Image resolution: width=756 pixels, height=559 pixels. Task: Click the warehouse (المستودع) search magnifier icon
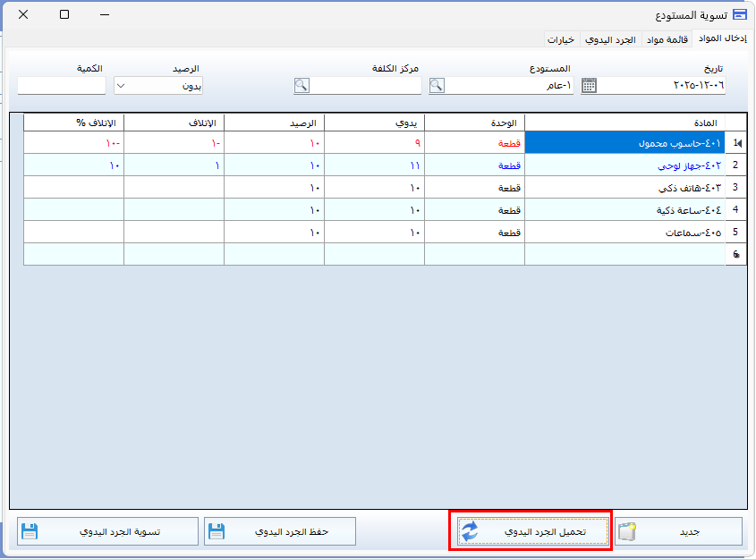tap(437, 86)
